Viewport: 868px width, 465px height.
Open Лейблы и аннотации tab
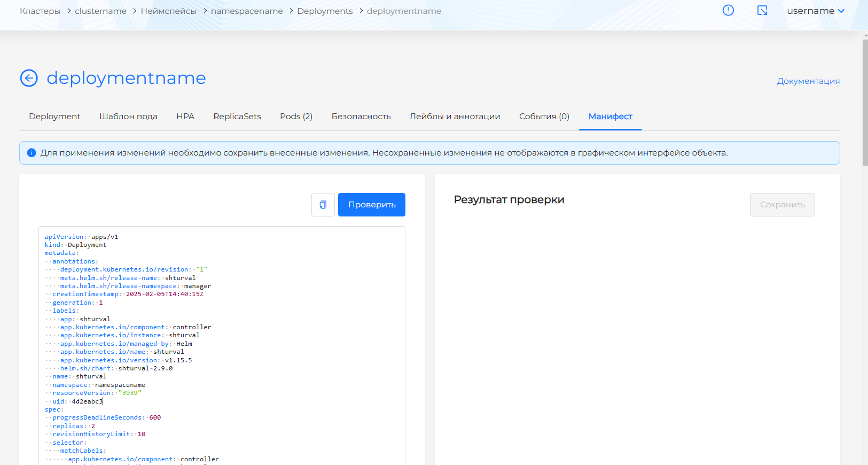pyautogui.click(x=455, y=117)
